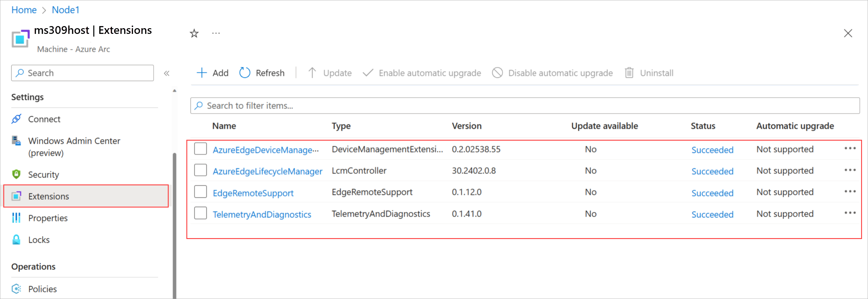Check the EdgeRemoteSupport row checkbox
Image resolution: width=868 pixels, height=299 pixels.
pos(200,191)
